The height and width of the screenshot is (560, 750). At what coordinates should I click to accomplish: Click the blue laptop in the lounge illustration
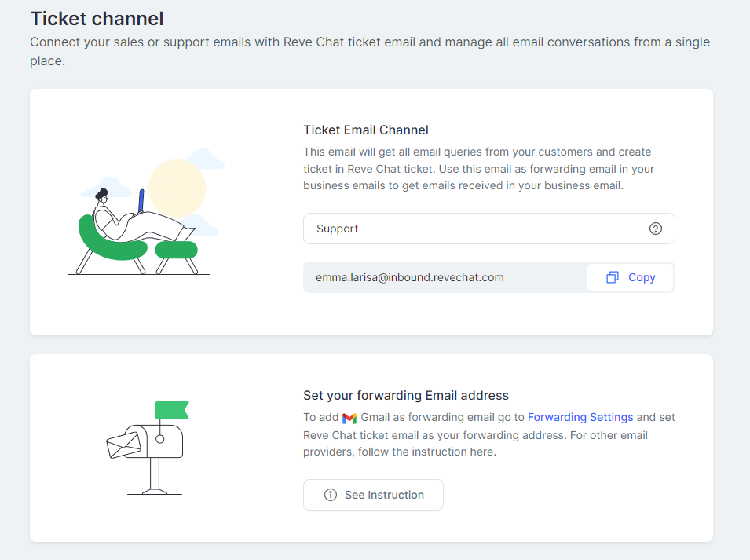coord(141,201)
